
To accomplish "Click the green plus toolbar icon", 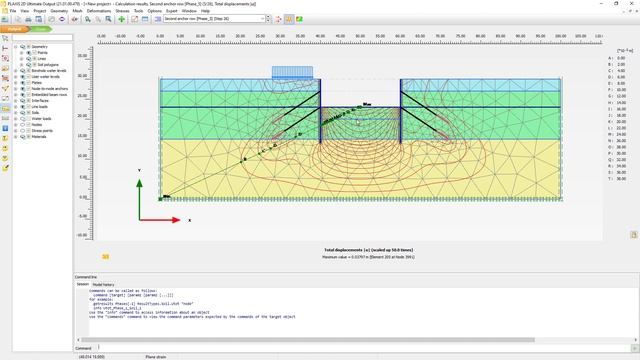I will (122, 19).
